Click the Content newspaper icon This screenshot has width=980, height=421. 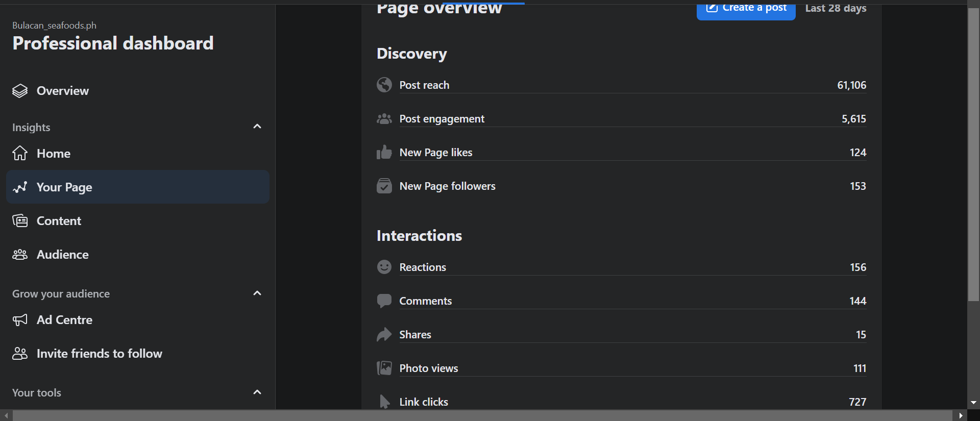(x=20, y=221)
